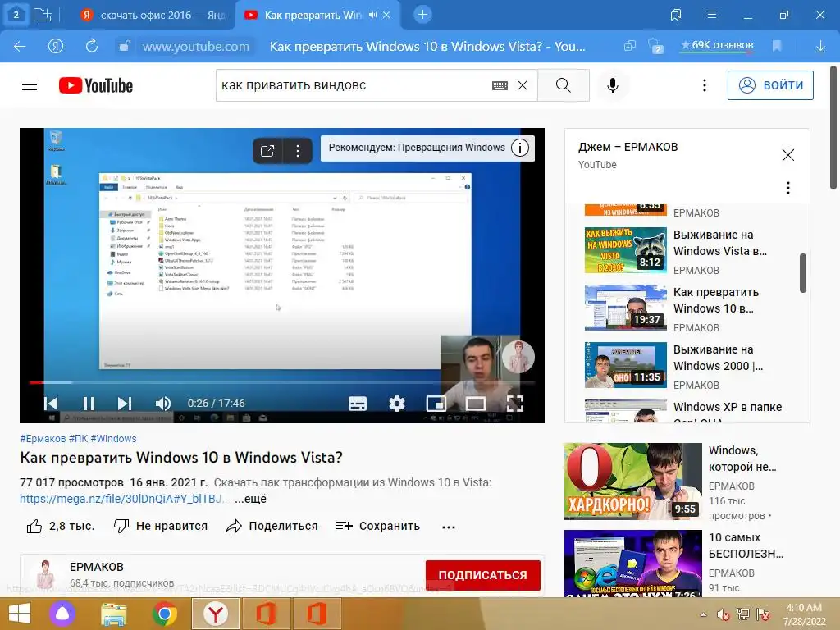
Task: Click the www.youtube.com address field
Action: [196, 47]
